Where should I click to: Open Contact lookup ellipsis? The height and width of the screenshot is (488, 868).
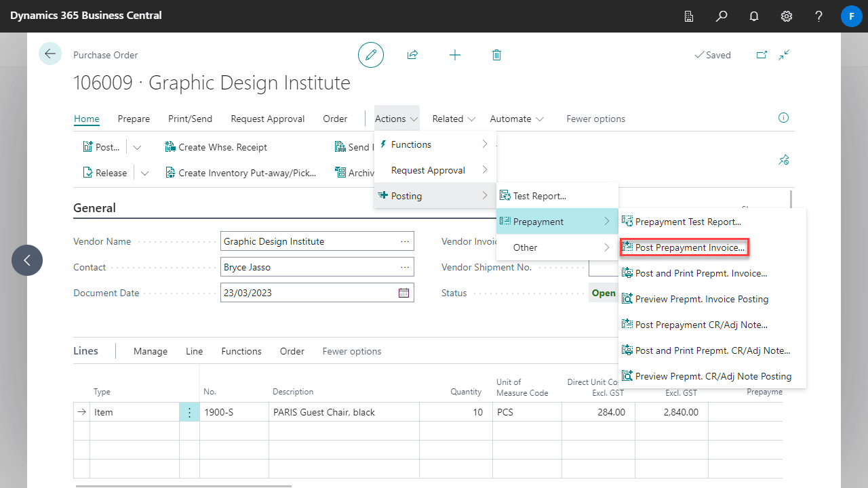pos(405,267)
